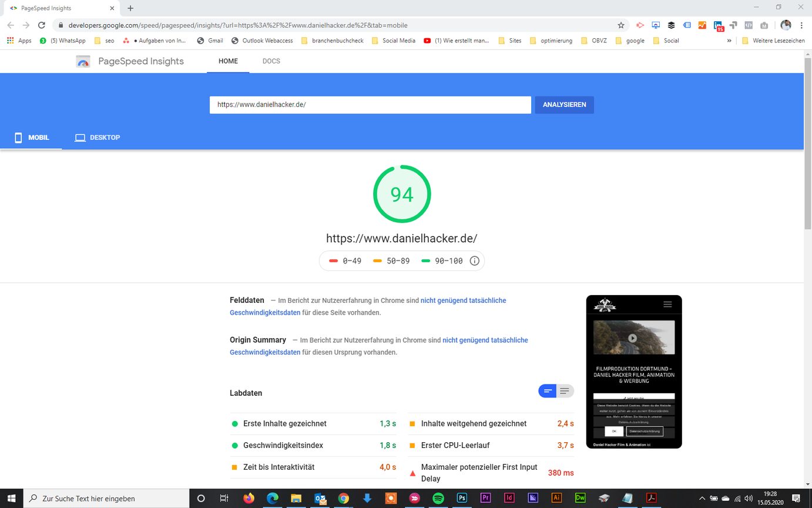Open Windows Start menu
812x508 pixels.
11,498
